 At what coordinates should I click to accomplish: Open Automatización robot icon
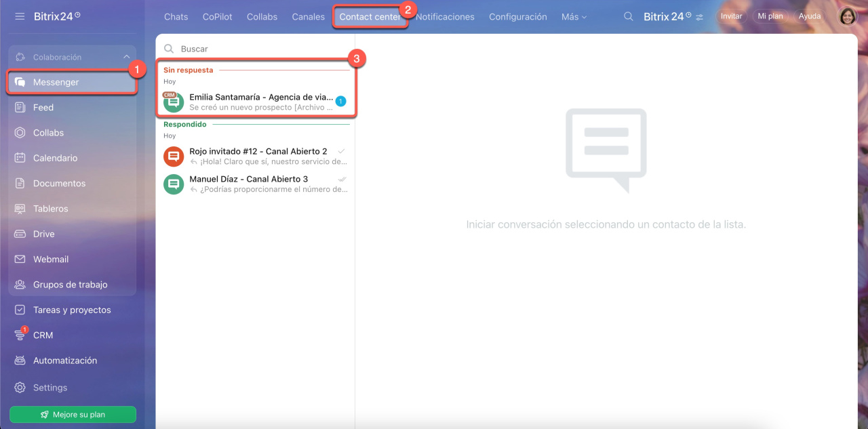20,361
